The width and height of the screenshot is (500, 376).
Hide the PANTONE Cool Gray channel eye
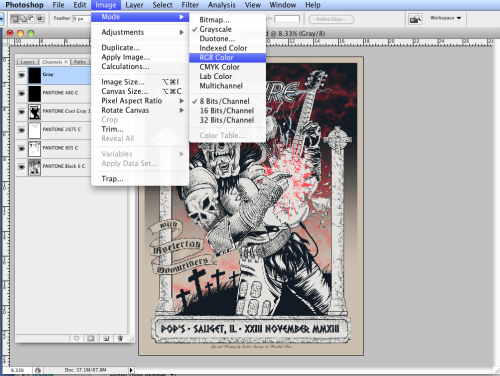tap(22, 112)
